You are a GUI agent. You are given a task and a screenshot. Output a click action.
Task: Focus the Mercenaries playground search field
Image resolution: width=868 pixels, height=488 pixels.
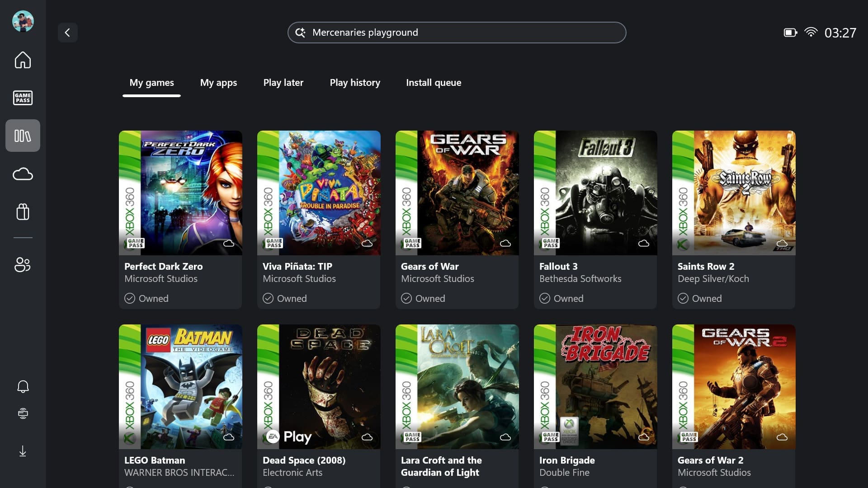pos(457,33)
